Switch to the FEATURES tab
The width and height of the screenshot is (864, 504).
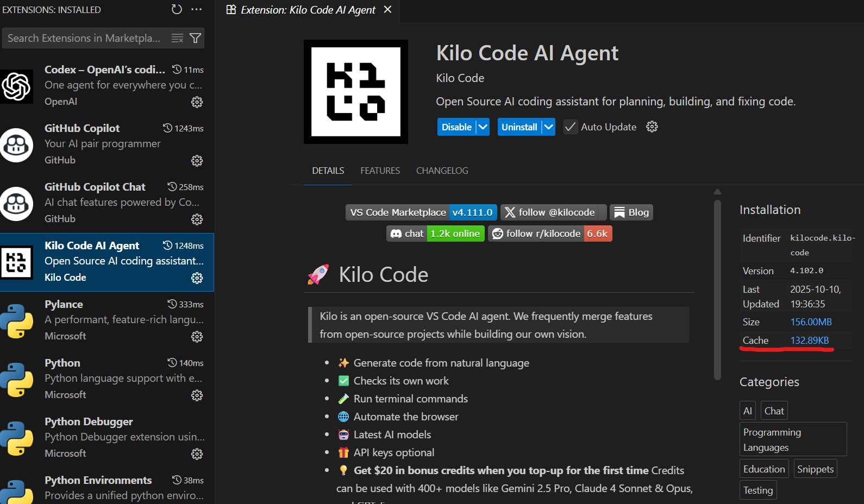tap(380, 171)
